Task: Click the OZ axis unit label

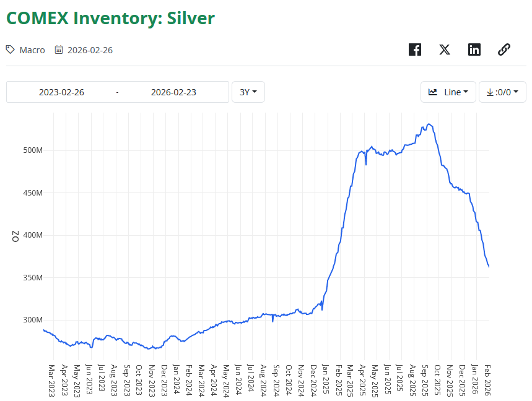Action: [x=15, y=236]
